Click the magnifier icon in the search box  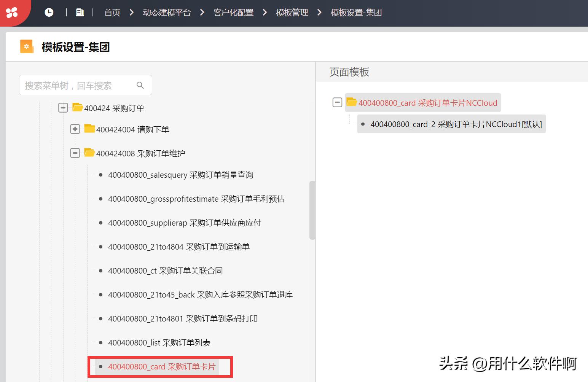[x=140, y=85]
